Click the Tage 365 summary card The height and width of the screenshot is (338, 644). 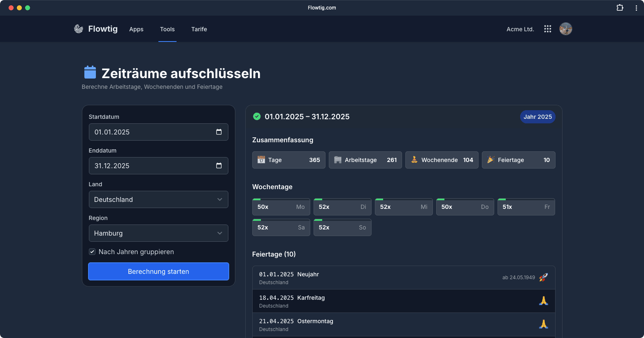pos(289,160)
